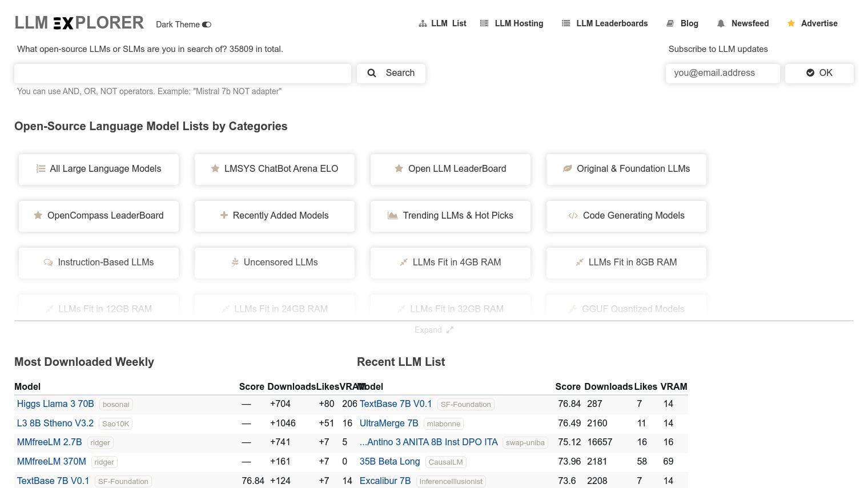Click magnifier icon in Search button
Screen dimensions: 868x488
[x=372, y=73]
